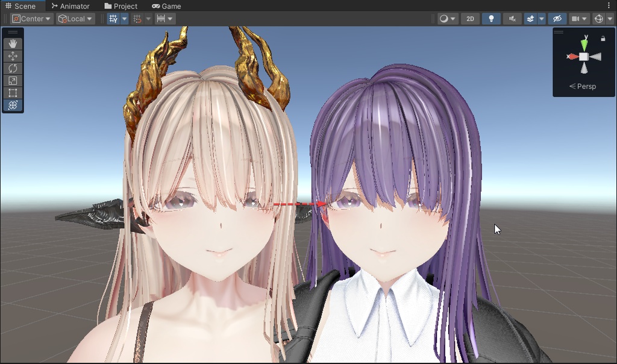Toggle scene audio mute button

(512, 19)
